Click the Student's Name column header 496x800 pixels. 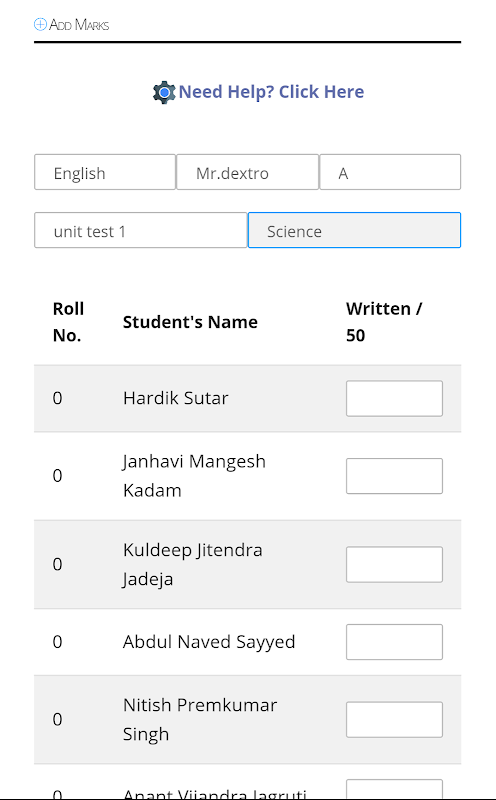tap(190, 322)
